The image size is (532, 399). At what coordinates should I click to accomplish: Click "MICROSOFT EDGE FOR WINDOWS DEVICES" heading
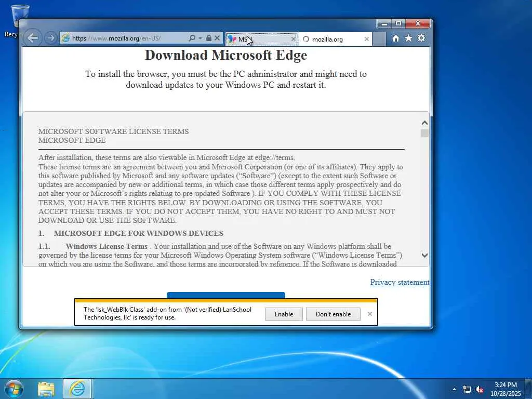point(138,233)
